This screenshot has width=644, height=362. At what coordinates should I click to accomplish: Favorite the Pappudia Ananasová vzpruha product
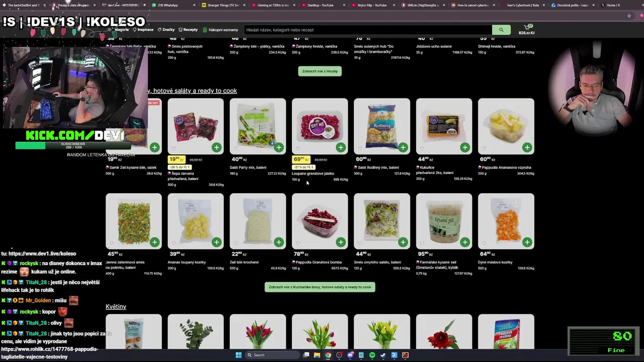[484, 148]
